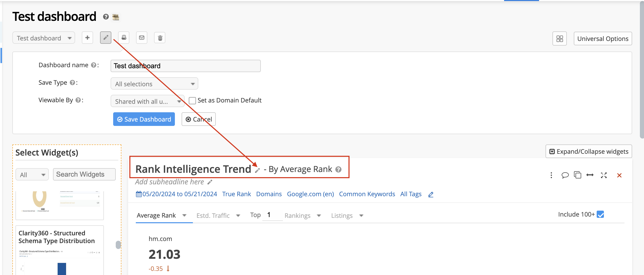The height and width of the screenshot is (275, 644).
Task: Click the Search Widgets input field
Action: click(84, 175)
